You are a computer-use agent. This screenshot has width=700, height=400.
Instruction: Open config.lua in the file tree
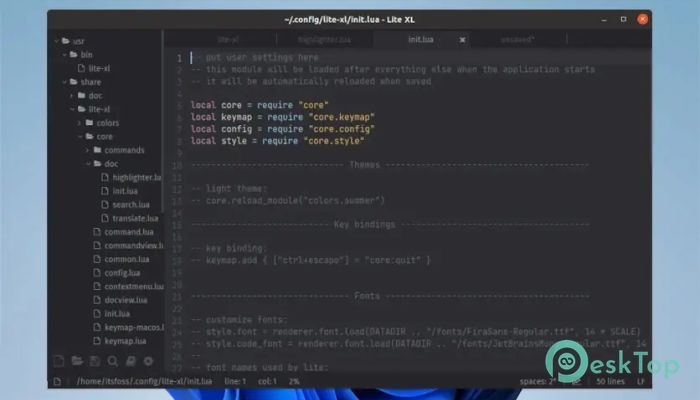(x=122, y=273)
